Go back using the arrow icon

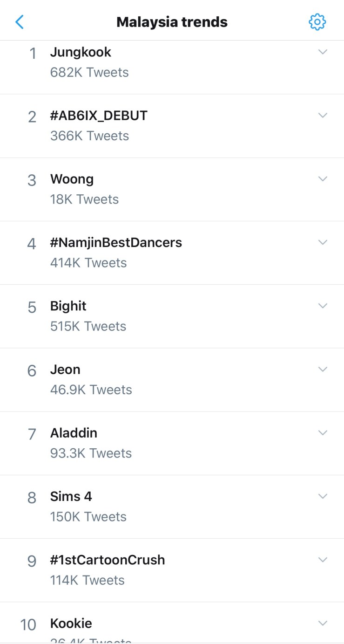20,22
